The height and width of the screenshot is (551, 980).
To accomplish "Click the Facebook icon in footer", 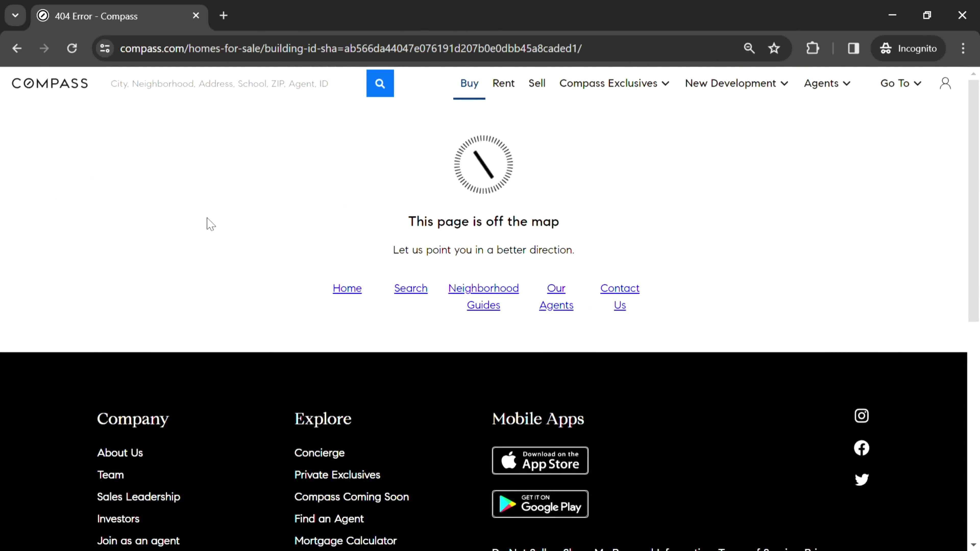I will [862, 447].
